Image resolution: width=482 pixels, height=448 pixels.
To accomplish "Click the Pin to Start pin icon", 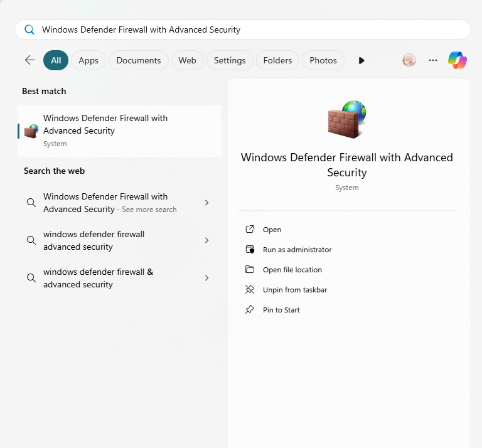I will tap(250, 309).
